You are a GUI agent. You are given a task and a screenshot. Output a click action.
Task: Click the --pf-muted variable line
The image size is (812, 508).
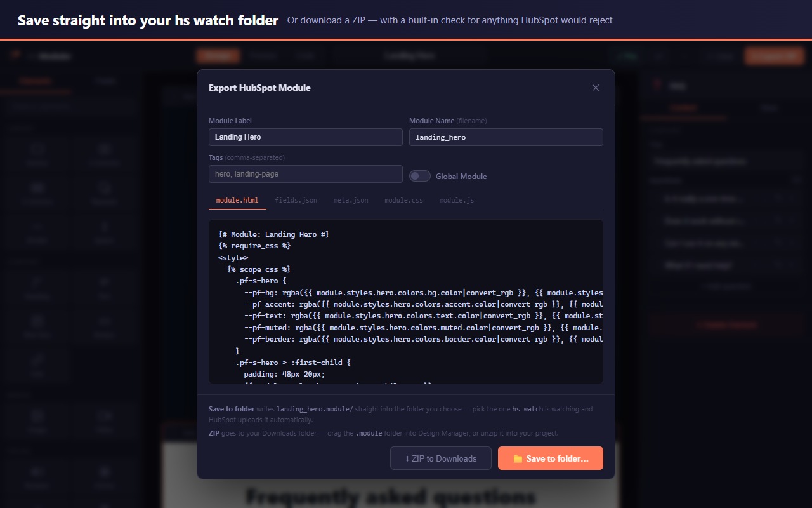423,328
